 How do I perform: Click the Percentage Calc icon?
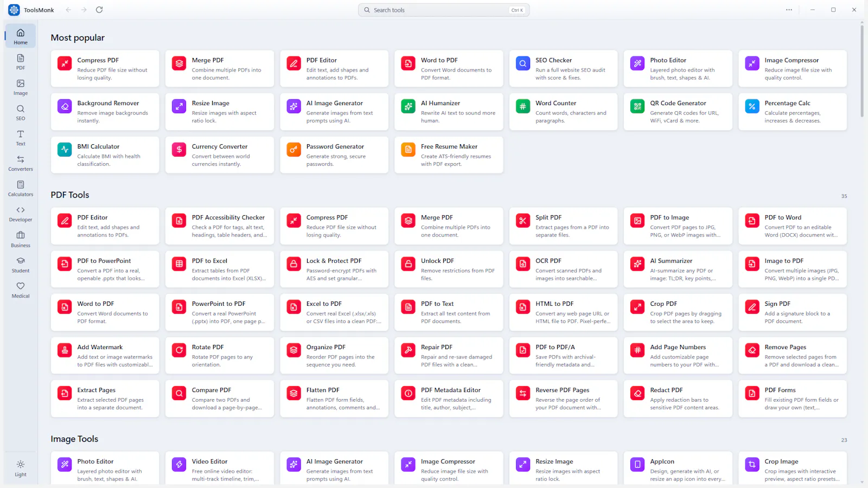pos(752,106)
